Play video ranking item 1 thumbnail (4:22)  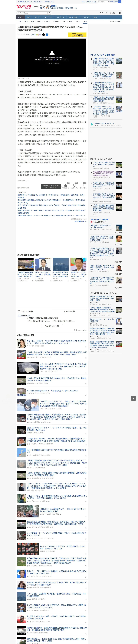[119, 165]
